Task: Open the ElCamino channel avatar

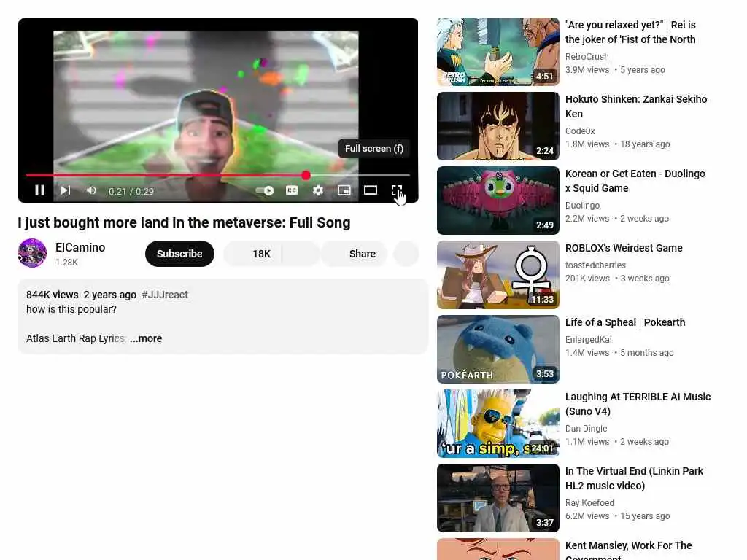Action: tap(32, 253)
